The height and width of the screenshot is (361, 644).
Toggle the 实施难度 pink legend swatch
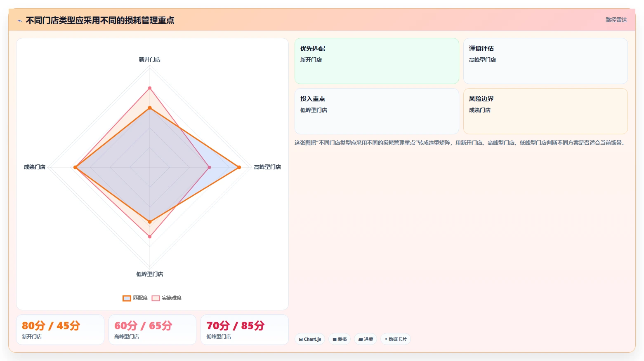click(156, 298)
